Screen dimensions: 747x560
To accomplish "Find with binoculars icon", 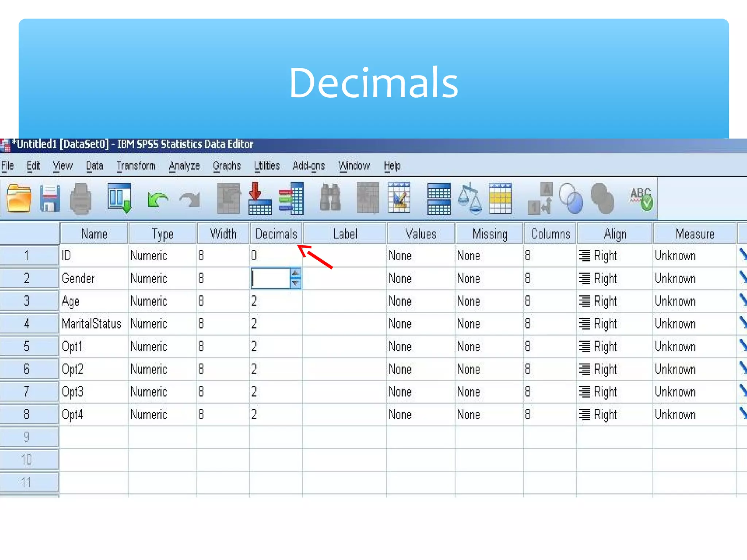I will coord(330,198).
